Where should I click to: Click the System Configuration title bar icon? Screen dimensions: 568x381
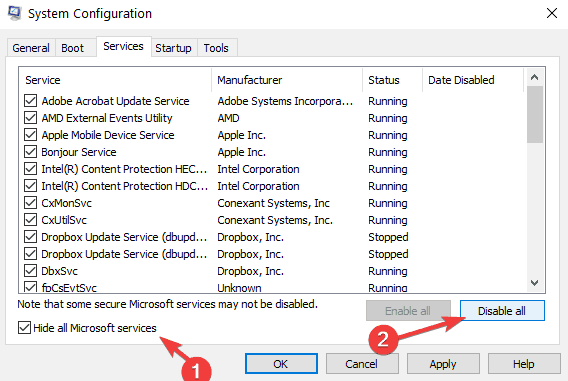14,13
